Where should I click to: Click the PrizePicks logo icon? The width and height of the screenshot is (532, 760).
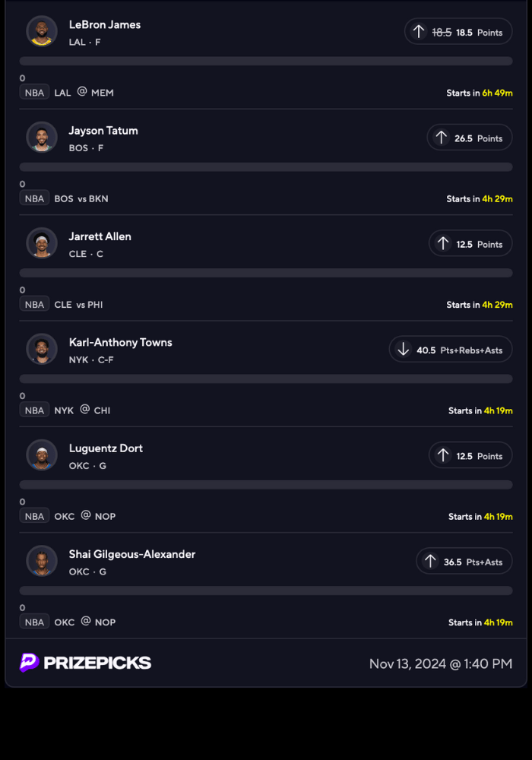(30, 663)
